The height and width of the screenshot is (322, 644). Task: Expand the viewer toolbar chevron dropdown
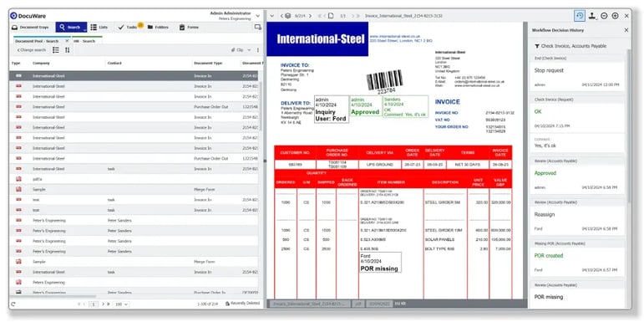point(271,16)
